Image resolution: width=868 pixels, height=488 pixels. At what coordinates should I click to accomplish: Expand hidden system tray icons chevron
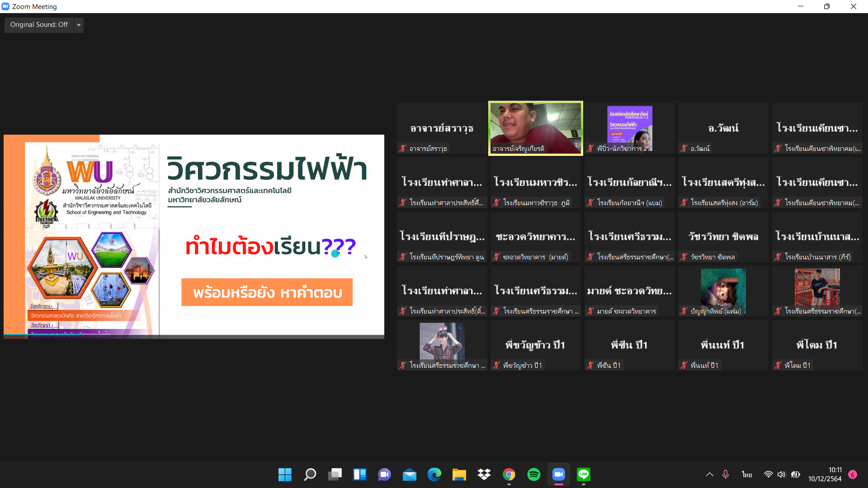coord(710,474)
